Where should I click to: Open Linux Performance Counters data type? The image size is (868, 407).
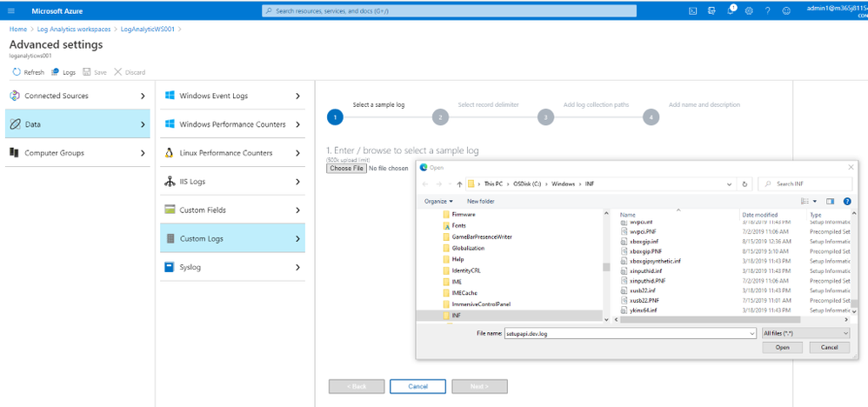[x=232, y=153]
